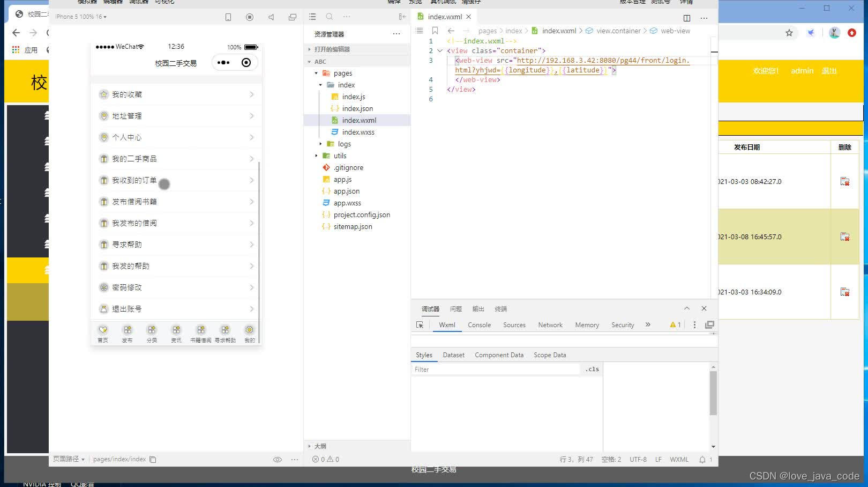The height and width of the screenshot is (487, 868).
Task: Tap 资讯 tab bar icon
Action: coord(176,333)
